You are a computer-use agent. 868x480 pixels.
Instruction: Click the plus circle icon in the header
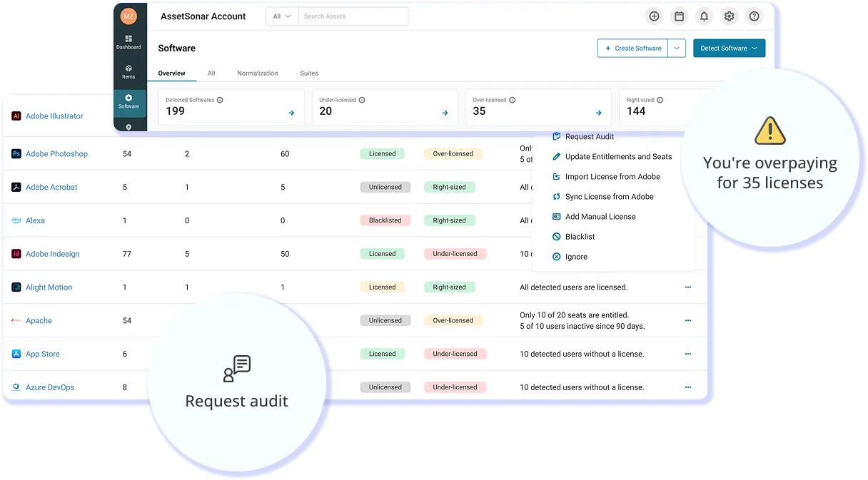654,16
